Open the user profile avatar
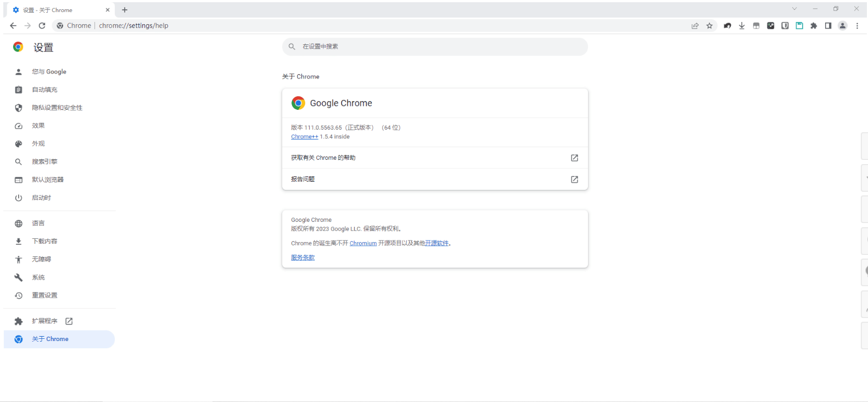The height and width of the screenshot is (402, 868). (842, 26)
